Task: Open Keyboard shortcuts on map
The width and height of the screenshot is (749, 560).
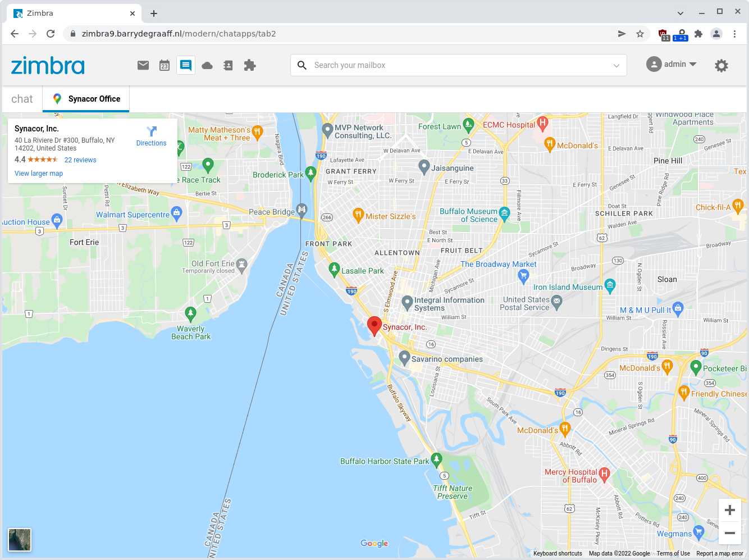Action: tap(558, 553)
